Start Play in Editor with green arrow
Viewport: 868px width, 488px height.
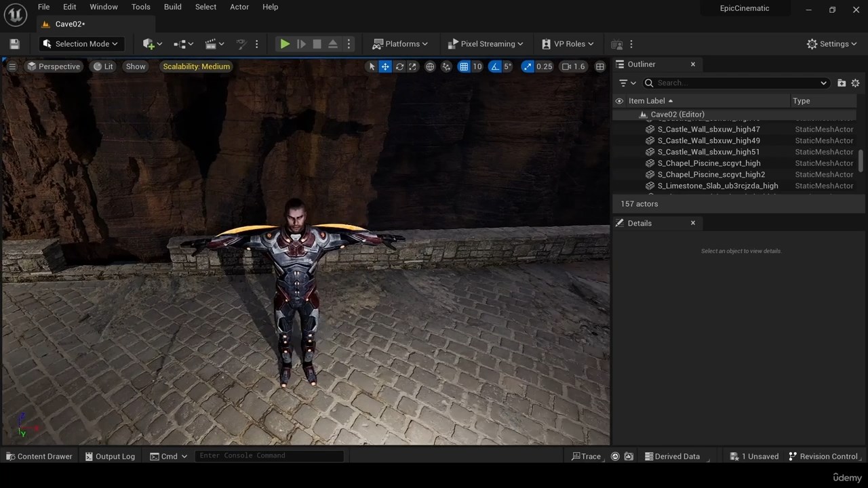285,44
